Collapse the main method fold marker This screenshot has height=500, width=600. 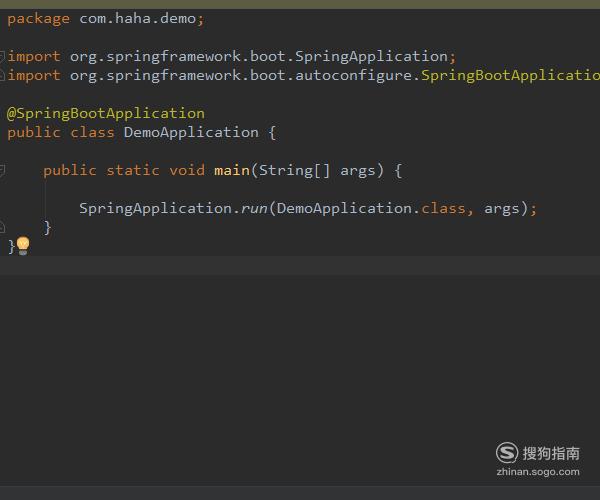pos(2,170)
